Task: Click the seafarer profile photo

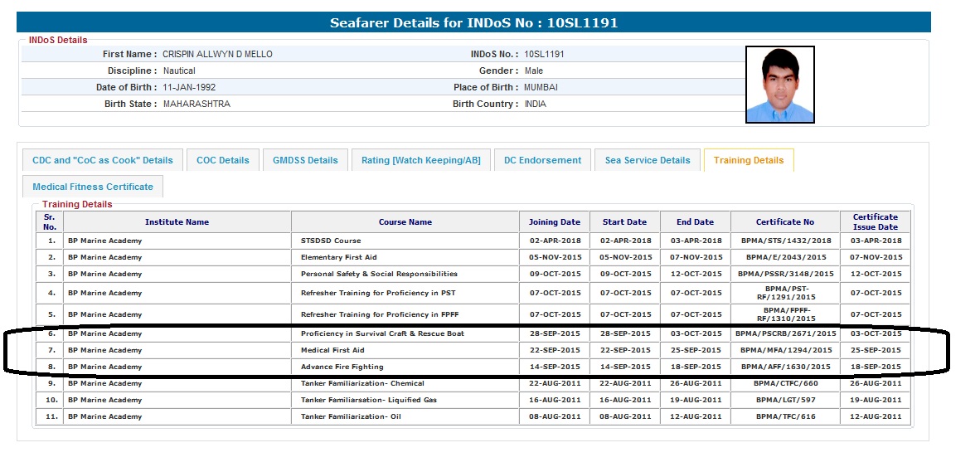Action: pyautogui.click(x=779, y=84)
